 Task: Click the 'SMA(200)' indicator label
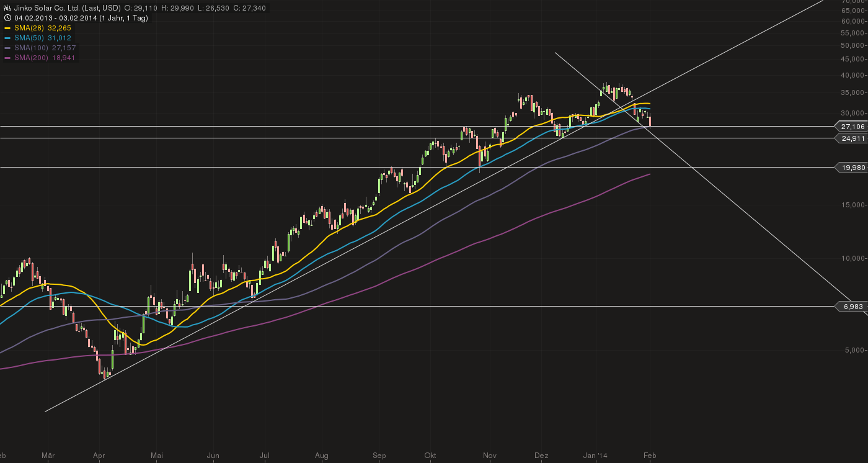click(x=30, y=58)
